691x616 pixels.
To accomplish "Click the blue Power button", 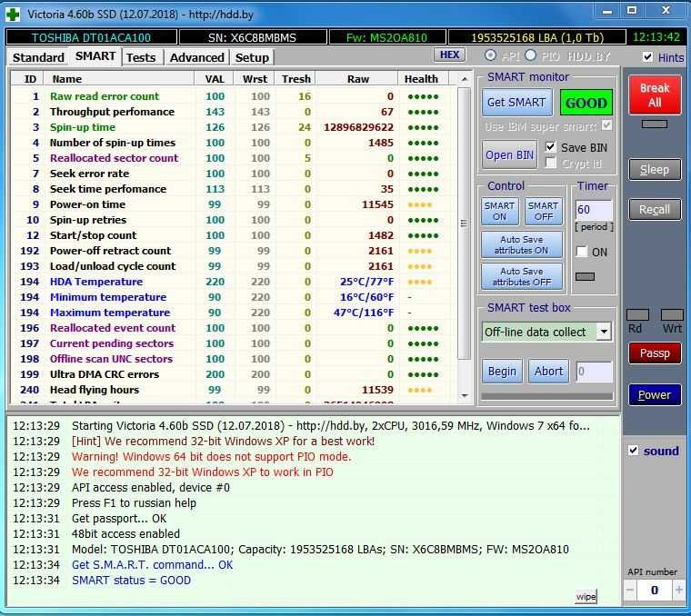I will click(x=654, y=395).
